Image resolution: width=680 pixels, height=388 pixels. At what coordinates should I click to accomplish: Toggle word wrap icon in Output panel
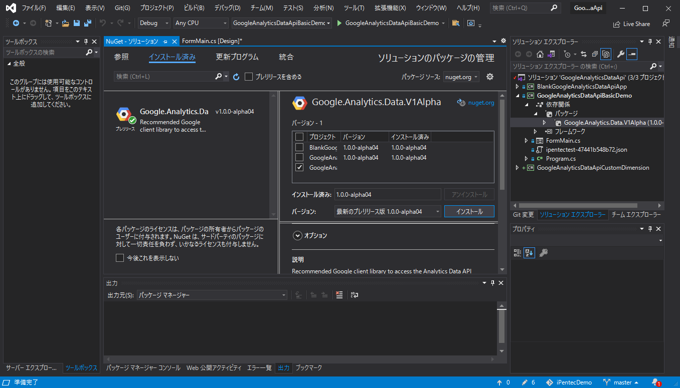pos(354,295)
